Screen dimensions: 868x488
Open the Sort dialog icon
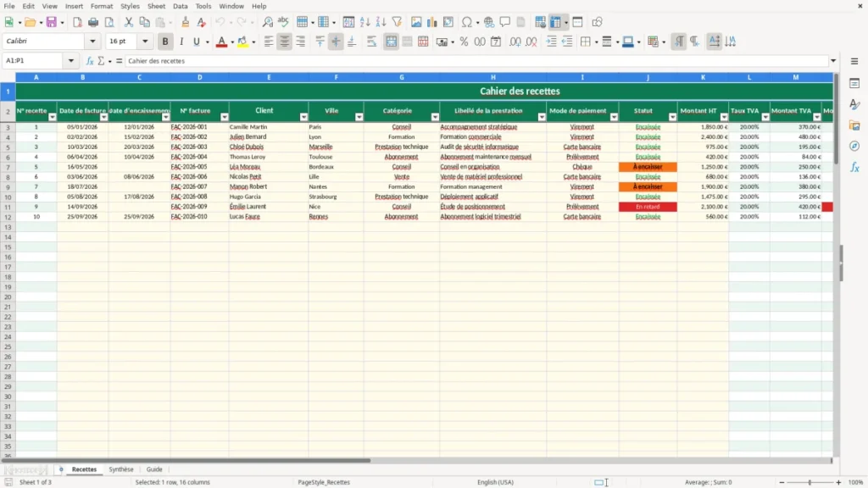click(x=348, y=22)
